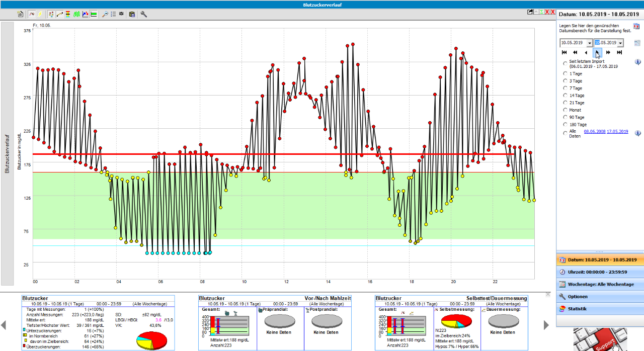
Task: Click the trend arrows chart icon
Action: tap(85, 14)
